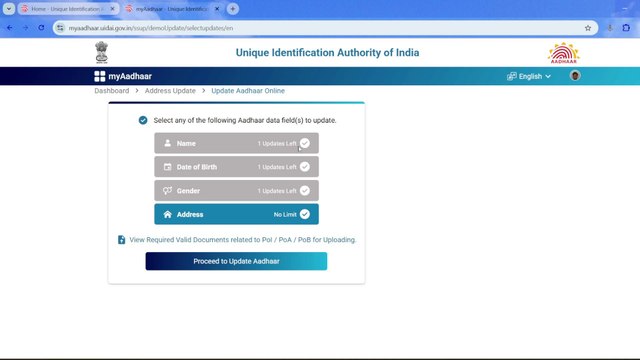This screenshot has width=640, height=360.
Task: Select the Date of Birth update field
Action: click(x=236, y=167)
